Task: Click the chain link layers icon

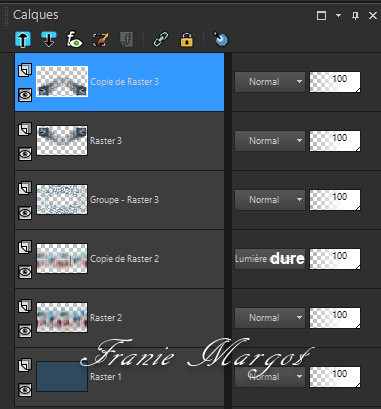Action: tap(161, 39)
